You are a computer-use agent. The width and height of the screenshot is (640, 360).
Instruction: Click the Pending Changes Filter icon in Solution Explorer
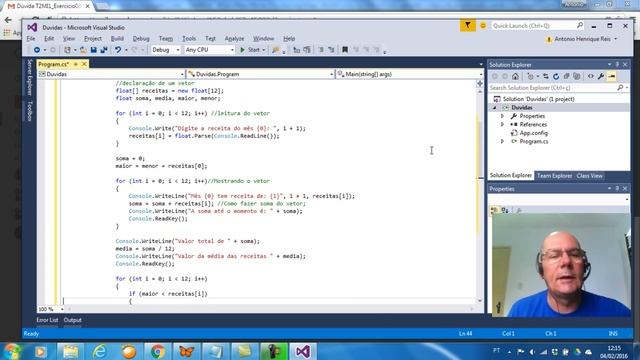pos(531,76)
